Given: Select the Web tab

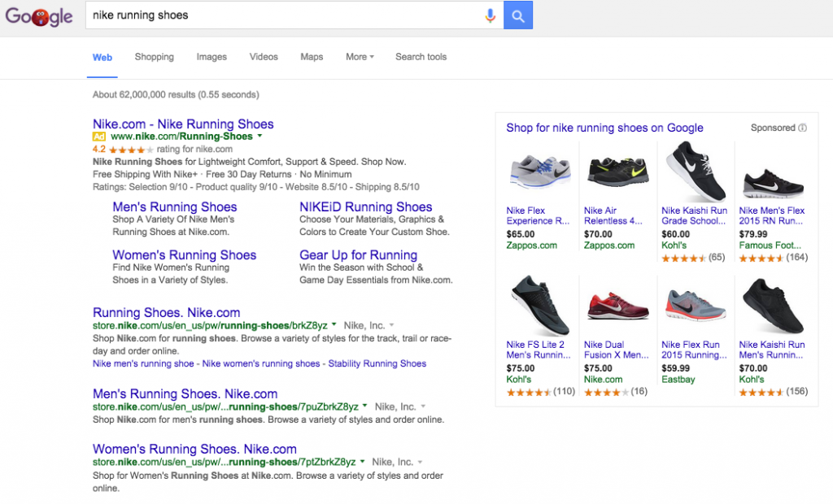Looking at the screenshot, I should [102, 58].
